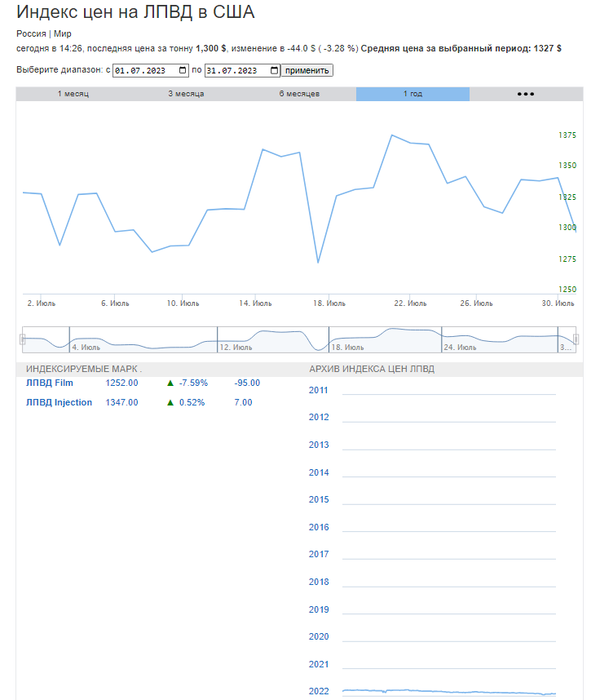Grab the right handle of chart navigator
The height and width of the screenshot is (700, 600).
[576, 339]
